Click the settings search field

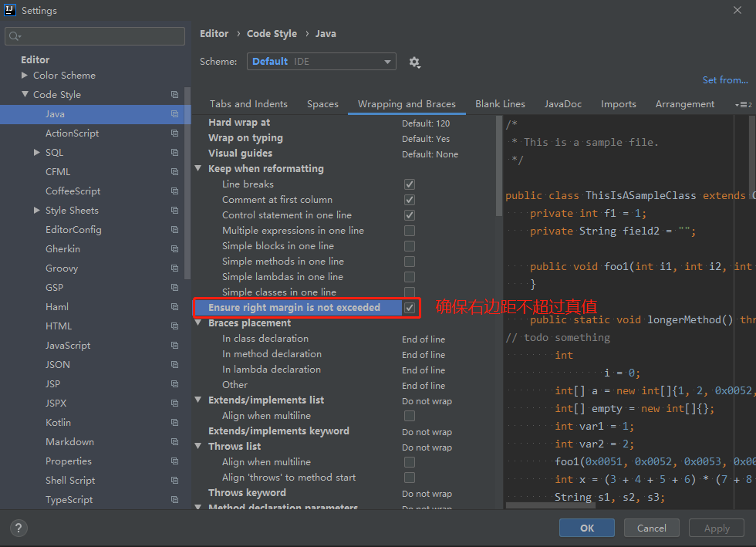pyautogui.click(x=94, y=36)
